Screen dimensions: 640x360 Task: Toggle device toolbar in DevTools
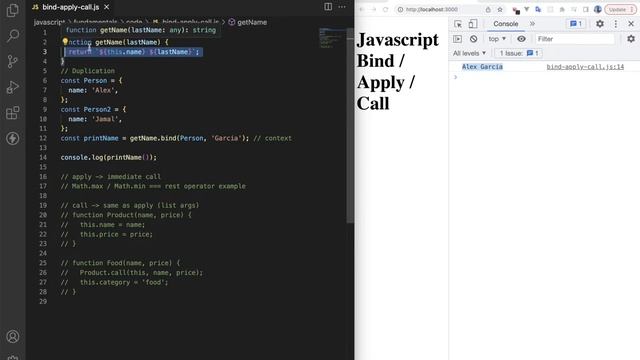coord(473,24)
